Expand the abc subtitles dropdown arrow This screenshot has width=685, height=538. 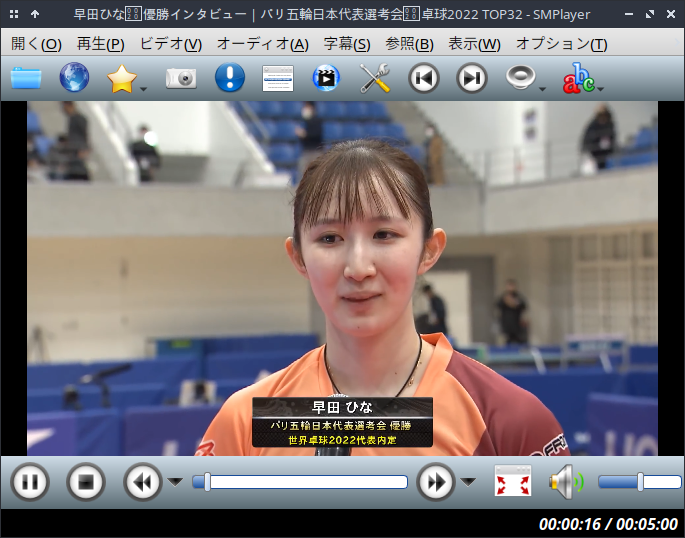[x=601, y=89]
